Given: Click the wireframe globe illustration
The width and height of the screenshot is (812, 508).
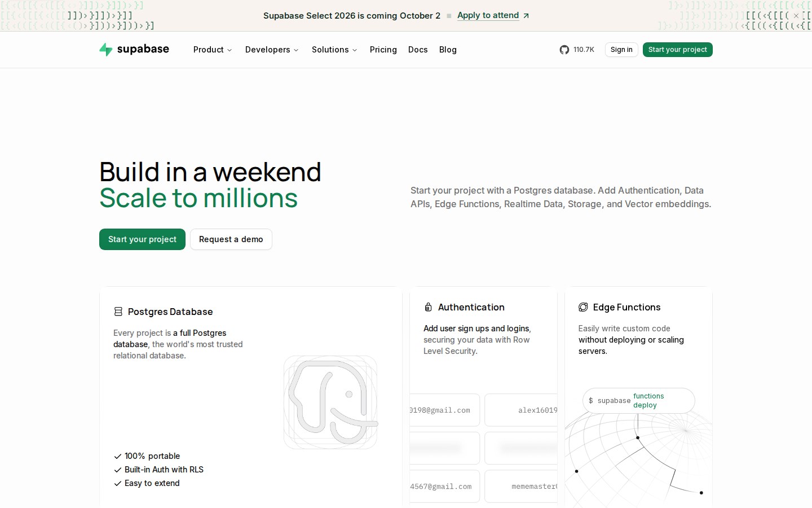Looking at the screenshot, I should click(638, 459).
